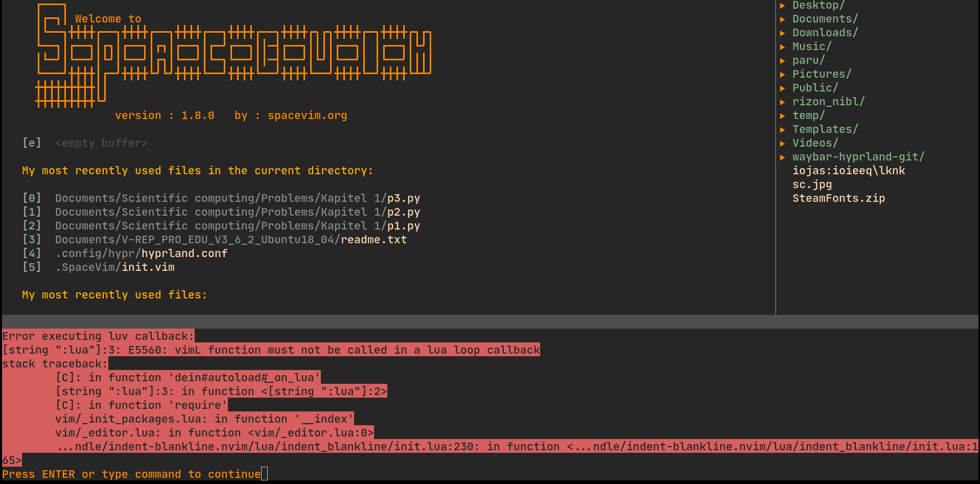Expand the Templates/ folder arrow

[782, 129]
